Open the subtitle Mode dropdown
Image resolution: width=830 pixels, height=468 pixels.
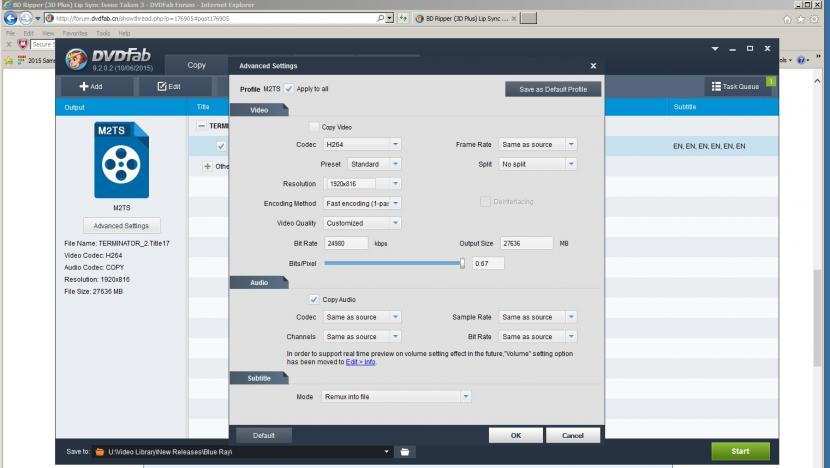point(396,397)
